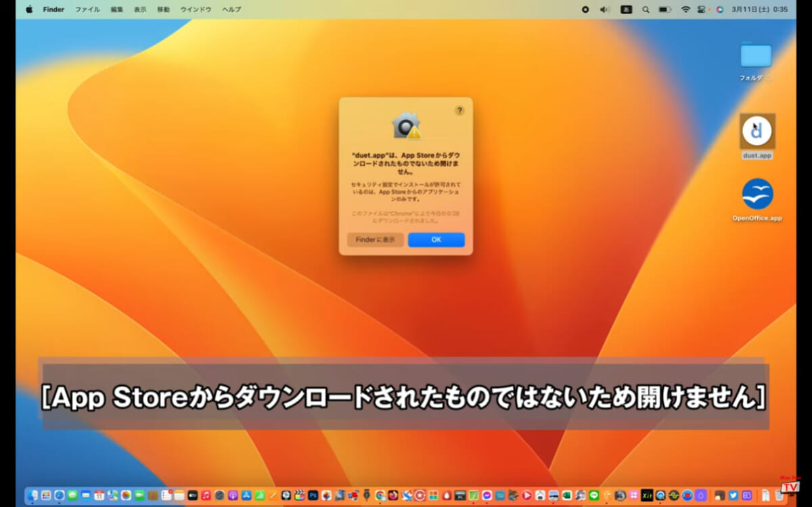Open Launchpad from the Dock
812x507 pixels.
point(46,495)
